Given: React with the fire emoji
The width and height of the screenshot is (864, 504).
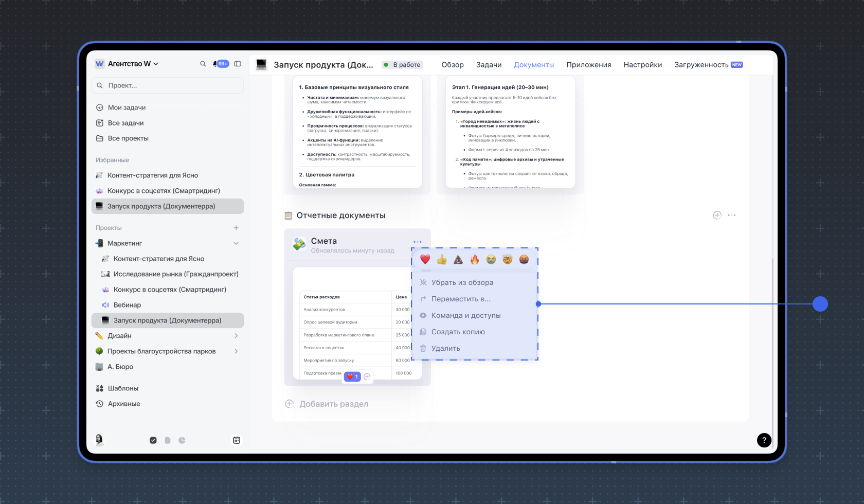Looking at the screenshot, I should point(475,259).
